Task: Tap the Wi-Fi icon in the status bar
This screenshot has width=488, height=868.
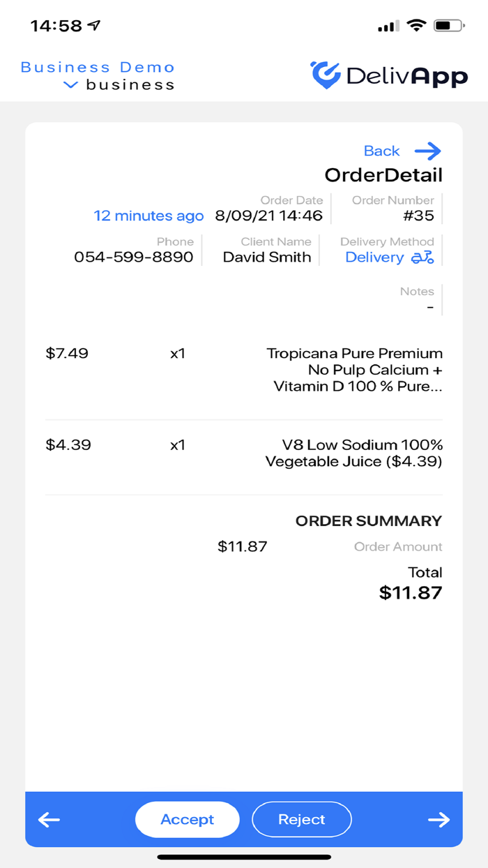Action: [416, 24]
